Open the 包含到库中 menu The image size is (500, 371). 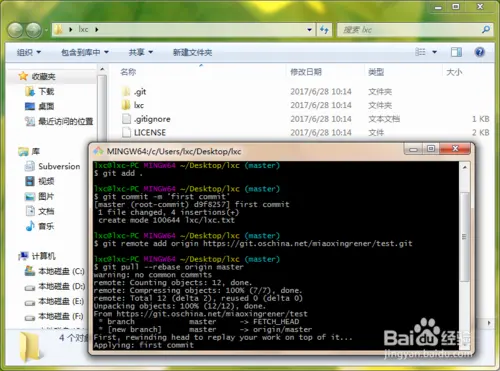(x=85, y=52)
